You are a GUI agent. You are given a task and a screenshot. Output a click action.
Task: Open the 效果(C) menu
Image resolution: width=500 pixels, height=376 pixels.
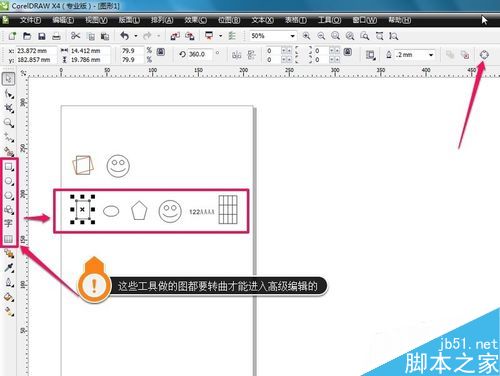pos(196,20)
